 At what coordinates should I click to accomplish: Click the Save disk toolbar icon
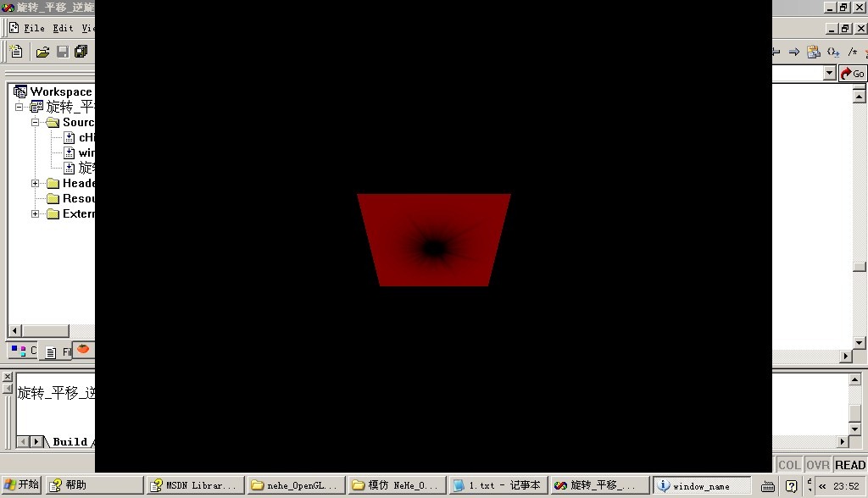[x=63, y=52]
